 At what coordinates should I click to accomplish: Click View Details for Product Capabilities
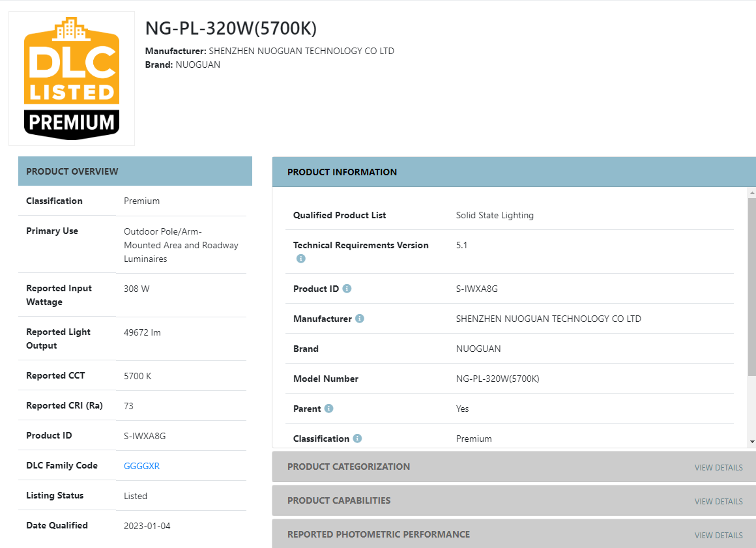point(718,501)
